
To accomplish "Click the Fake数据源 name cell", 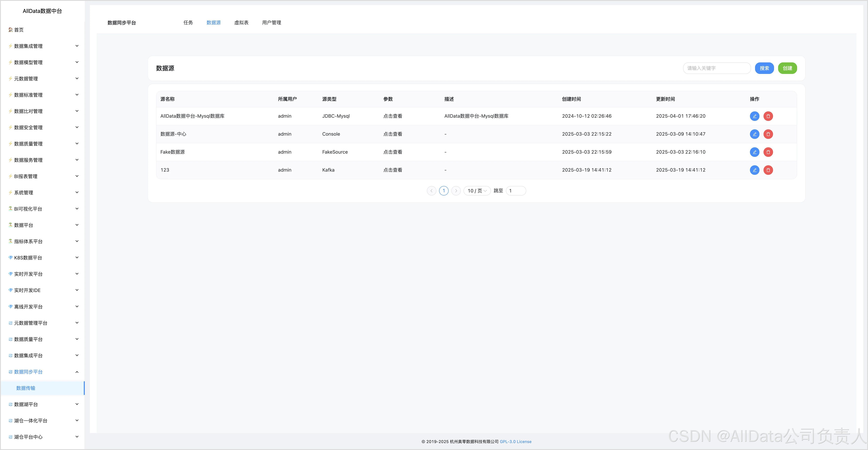I will (x=172, y=152).
